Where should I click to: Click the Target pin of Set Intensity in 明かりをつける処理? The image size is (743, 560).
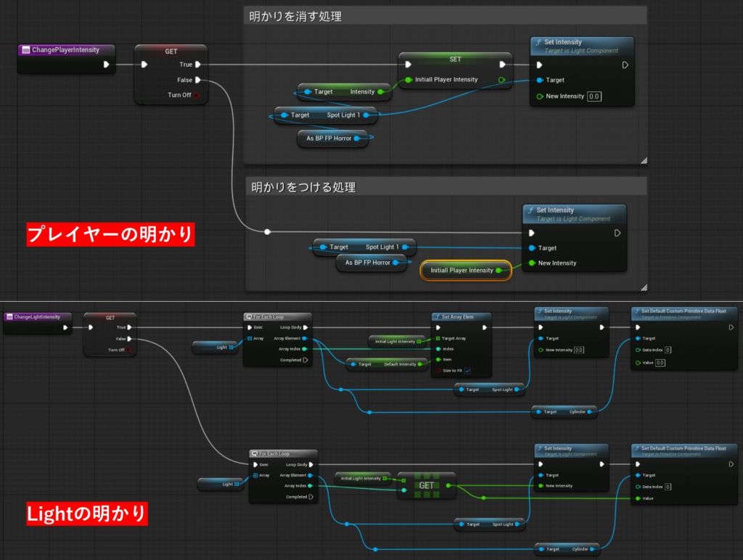(x=532, y=248)
